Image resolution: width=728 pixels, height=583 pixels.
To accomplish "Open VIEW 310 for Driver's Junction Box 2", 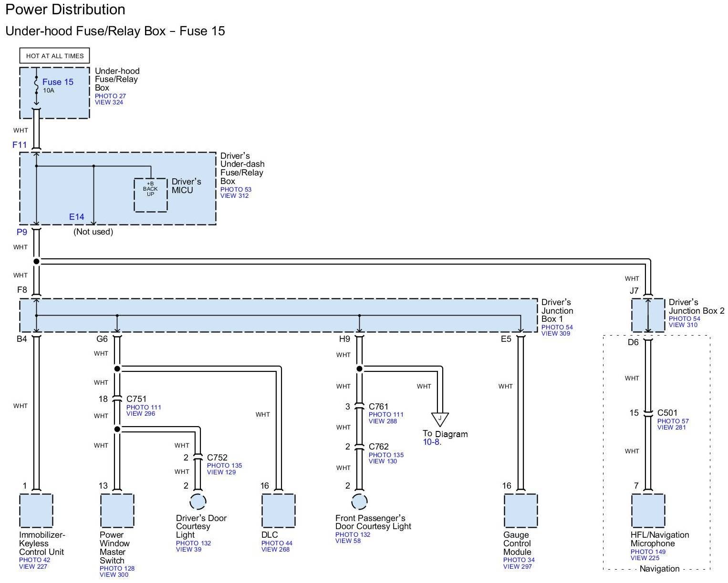I will point(683,325).
